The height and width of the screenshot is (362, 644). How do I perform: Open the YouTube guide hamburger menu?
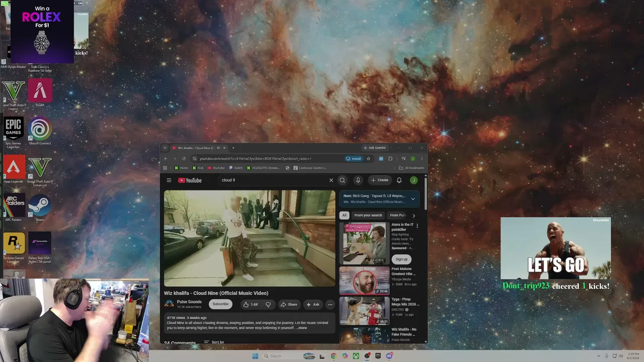tap(169, 180)
